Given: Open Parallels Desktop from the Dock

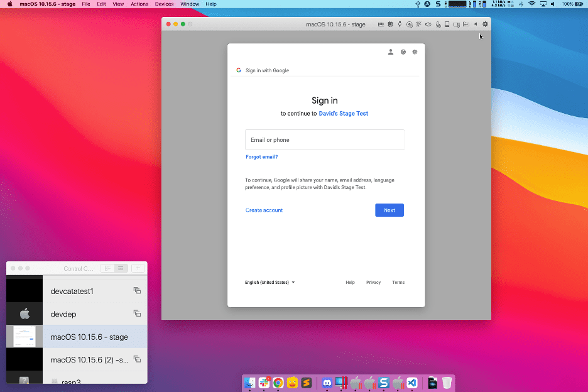Looking at the screenshot, I should [341, 383].
